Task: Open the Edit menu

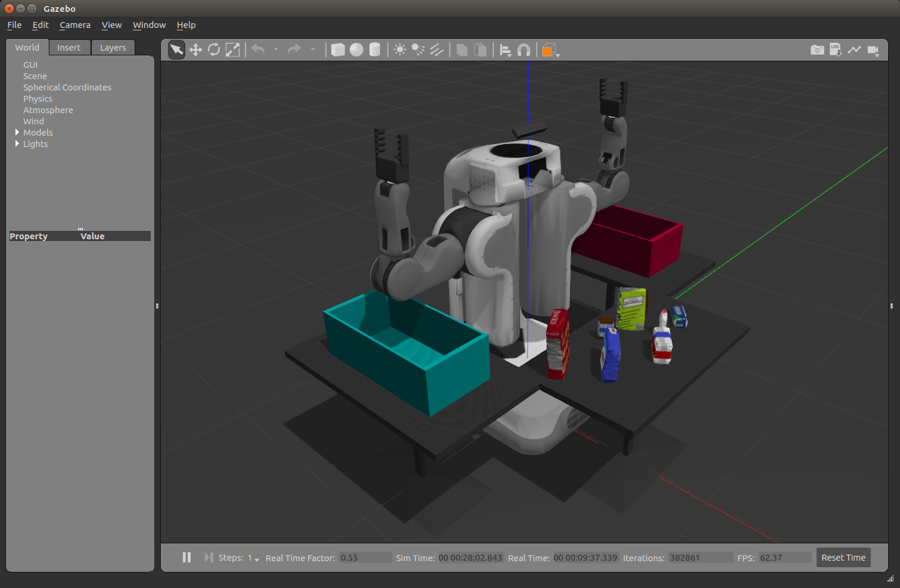Action: pos(41,25)
